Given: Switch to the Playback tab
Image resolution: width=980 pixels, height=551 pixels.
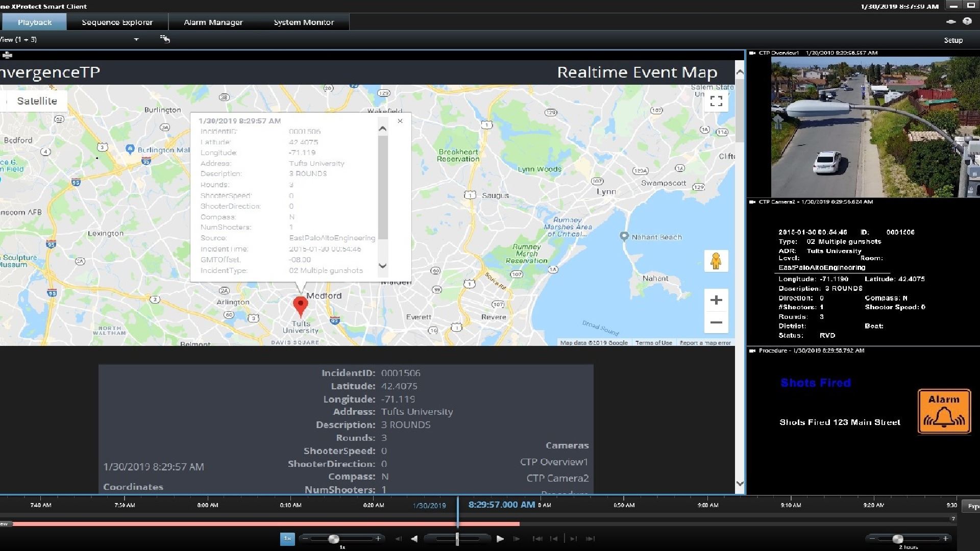Looking at the screenshot, I should point(34,22).
